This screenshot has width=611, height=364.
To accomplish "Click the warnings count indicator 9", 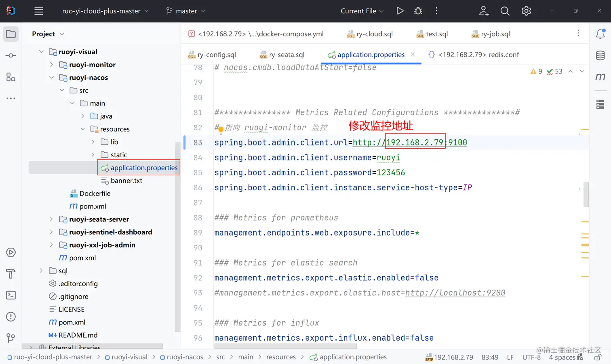I will [x=536, y=72].
